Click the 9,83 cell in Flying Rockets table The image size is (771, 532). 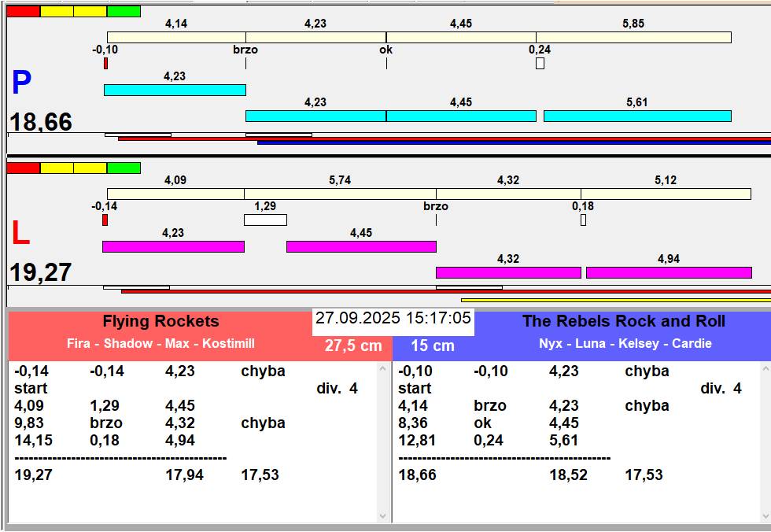[29, 423]
